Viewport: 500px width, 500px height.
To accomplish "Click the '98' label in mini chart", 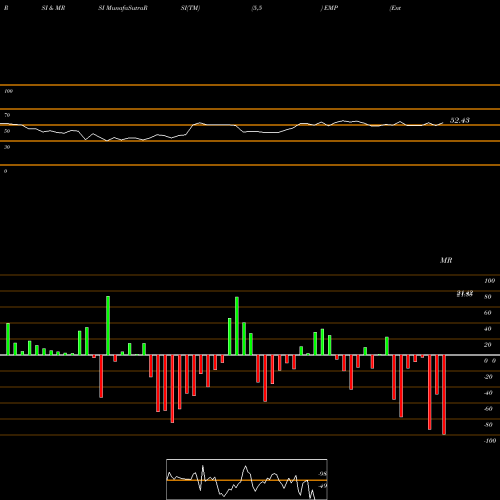I will (322, 474).
